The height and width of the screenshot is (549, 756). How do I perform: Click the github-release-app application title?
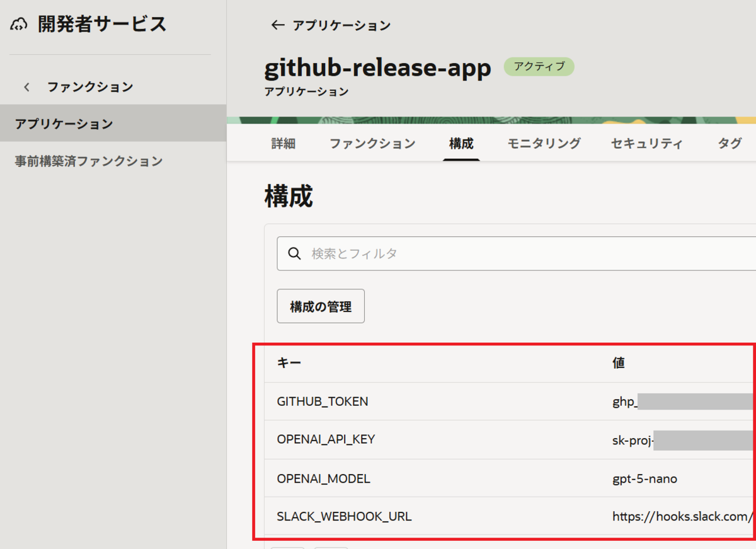coord(377,68)
